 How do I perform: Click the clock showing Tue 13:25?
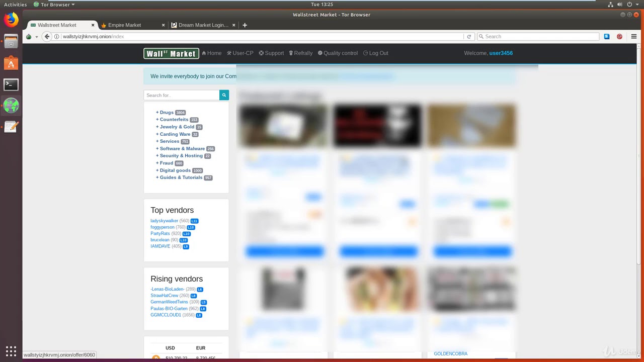[322, 5]
